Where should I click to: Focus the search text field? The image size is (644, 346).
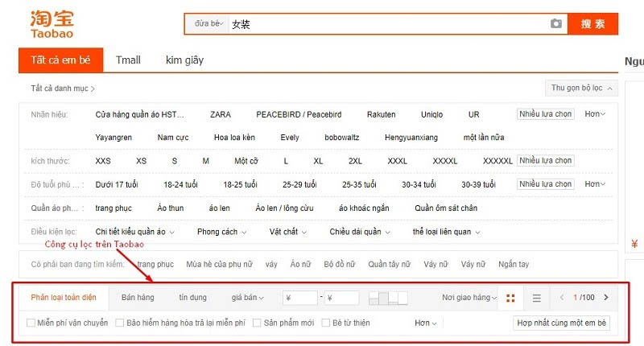coord(388,24)
